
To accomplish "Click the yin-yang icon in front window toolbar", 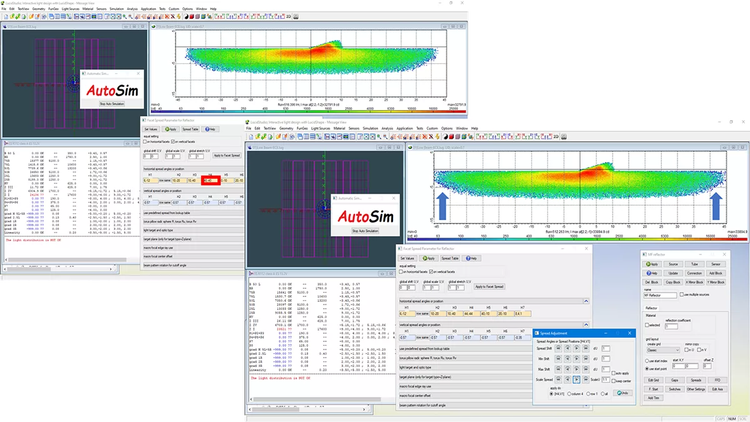I will tap(445, 137).
